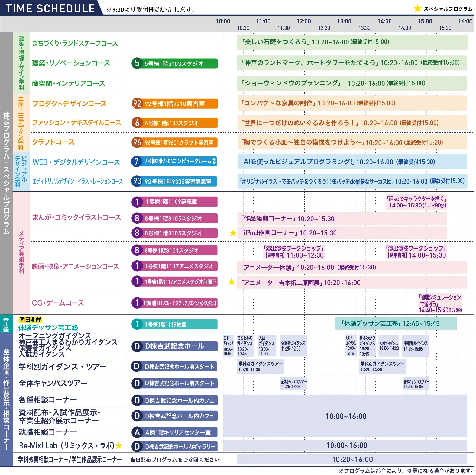Click the プロダクトデザインコース course name
This screenshot has width=476, height=475.
point(69,104)
